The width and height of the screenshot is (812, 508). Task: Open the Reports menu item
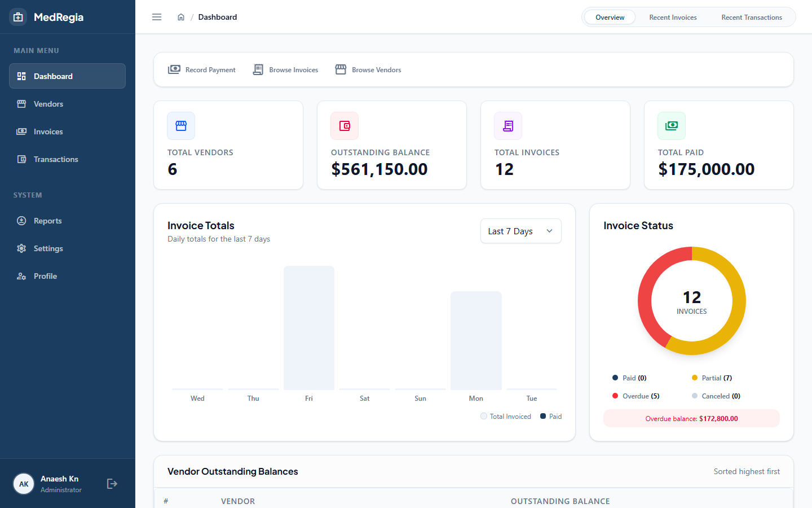(67, 221)
